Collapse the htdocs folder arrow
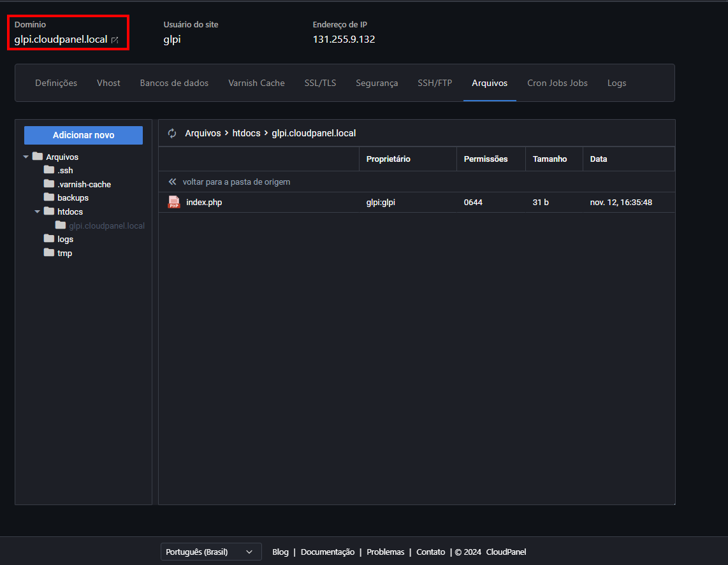Image resolution: width=728 pixels, height=565 pixels. [37, 211]
